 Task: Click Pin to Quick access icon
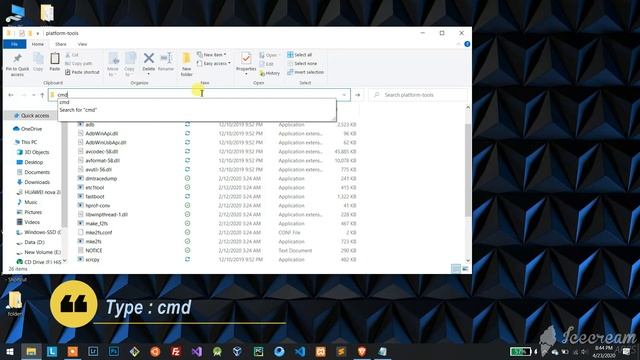(17, 64)
